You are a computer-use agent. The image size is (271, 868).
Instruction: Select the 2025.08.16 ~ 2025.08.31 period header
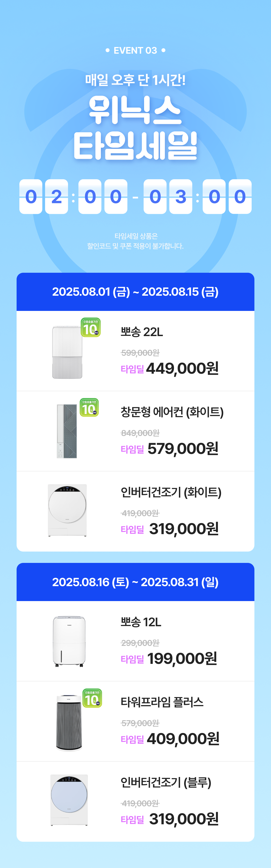[135, 582]
